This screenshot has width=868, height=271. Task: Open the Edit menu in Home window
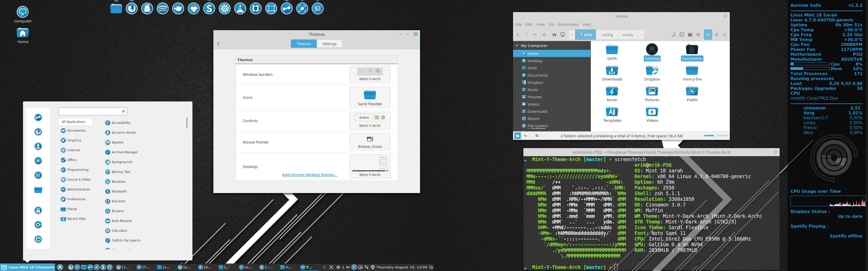529,25
